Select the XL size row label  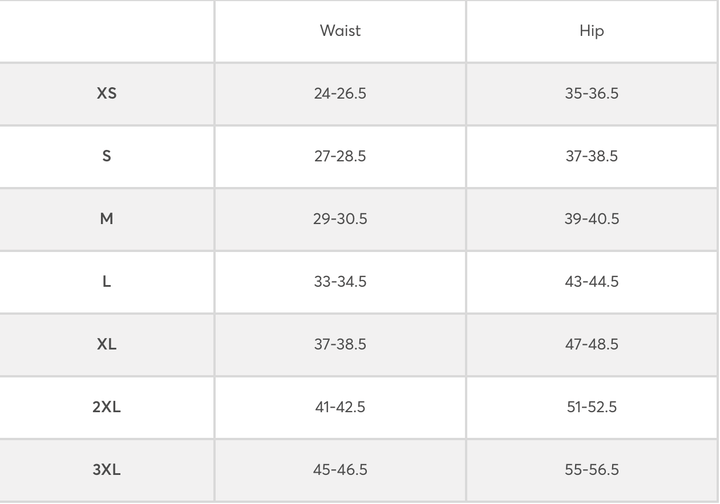pyautogui.click(x=107, y=344)
